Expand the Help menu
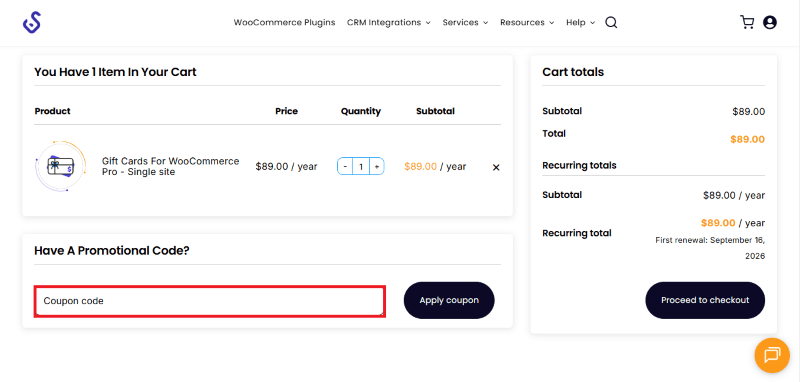 point(581,22)
